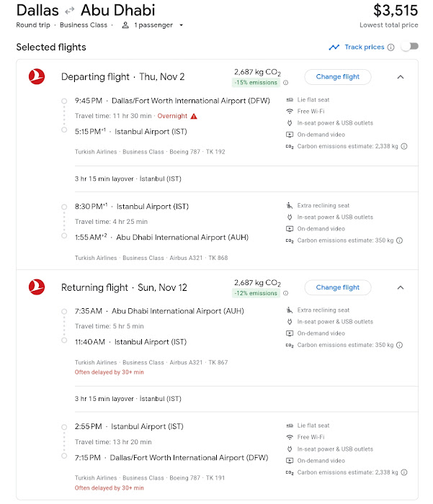The image size is (433, 504).
Task: Click the In-seat power plug icon for TK 192
Action: coord(290,123)
